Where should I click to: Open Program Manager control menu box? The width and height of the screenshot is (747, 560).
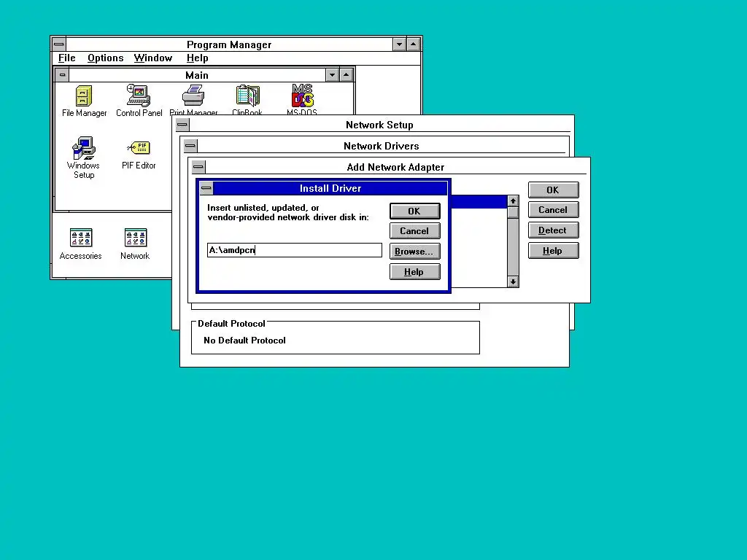[x=59, y=44]
